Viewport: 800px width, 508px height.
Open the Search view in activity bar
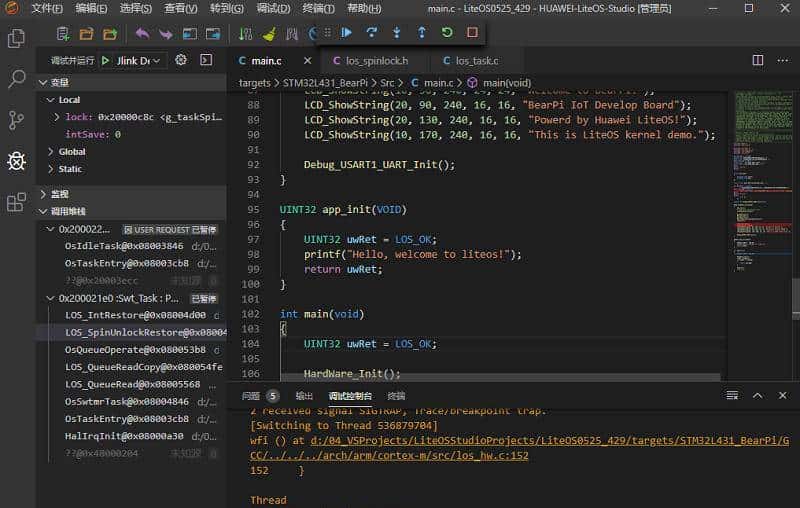pyautogui.click(x=16, y=79)
